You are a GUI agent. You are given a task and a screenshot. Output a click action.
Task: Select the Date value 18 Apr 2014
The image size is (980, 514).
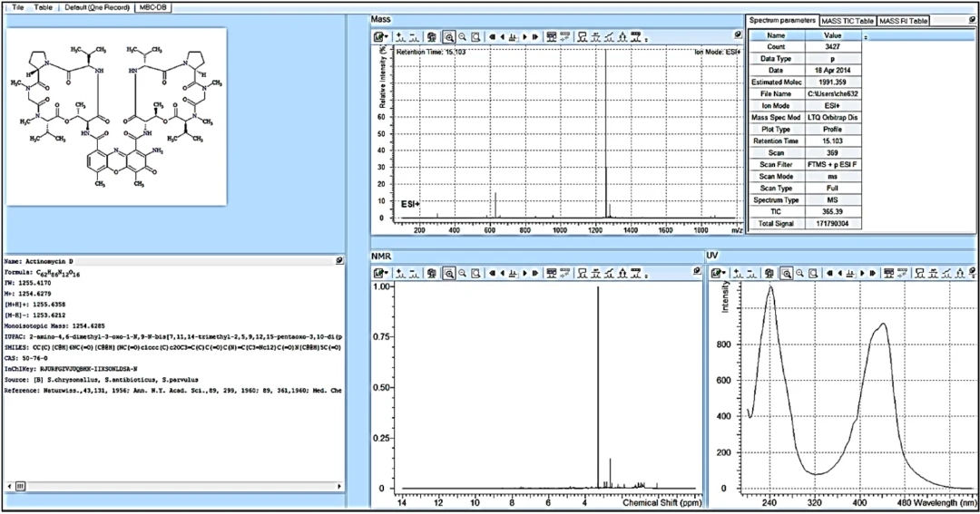pos(832,70)
